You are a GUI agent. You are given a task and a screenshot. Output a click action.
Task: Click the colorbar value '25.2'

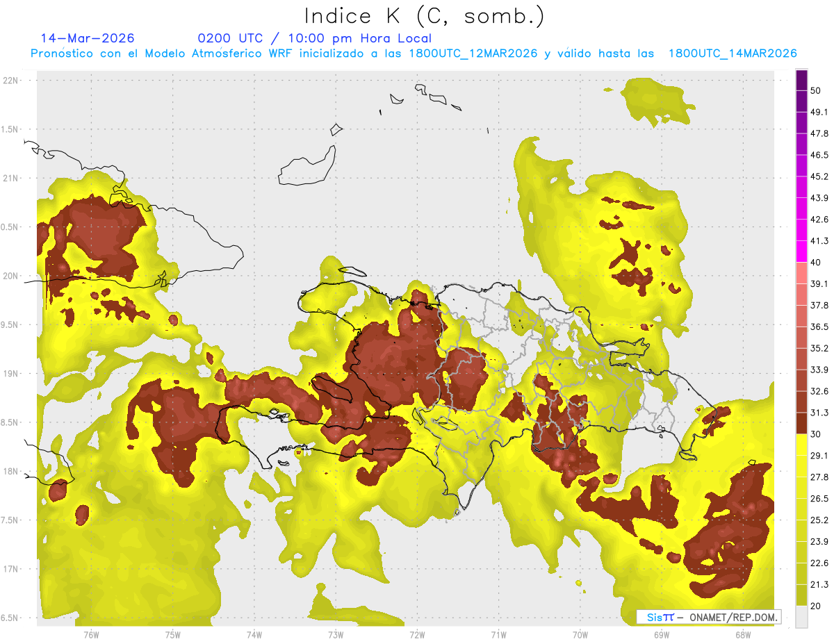click(819, 520)
